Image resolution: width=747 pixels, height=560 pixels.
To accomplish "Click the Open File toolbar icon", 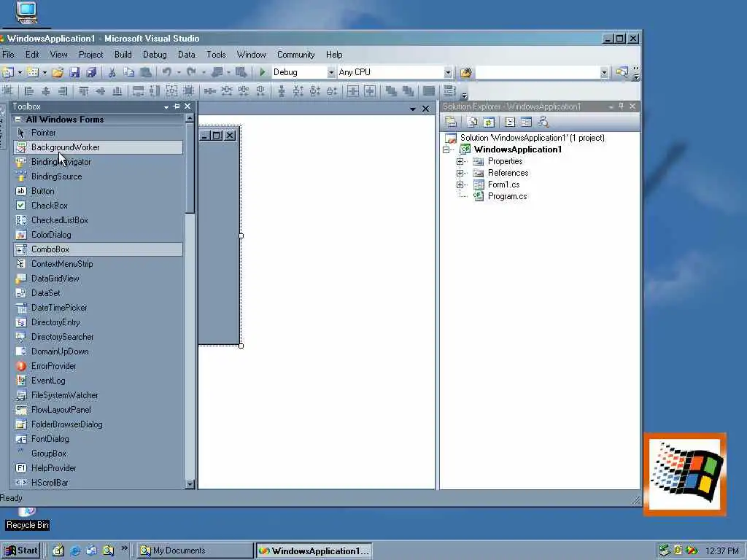I will 58,72.
